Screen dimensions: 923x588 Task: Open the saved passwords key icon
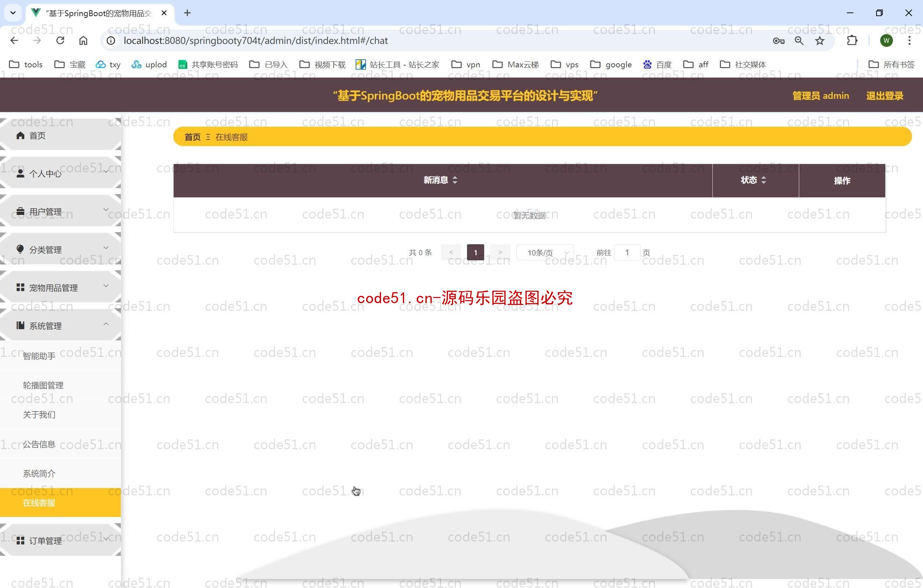point(778,41)
